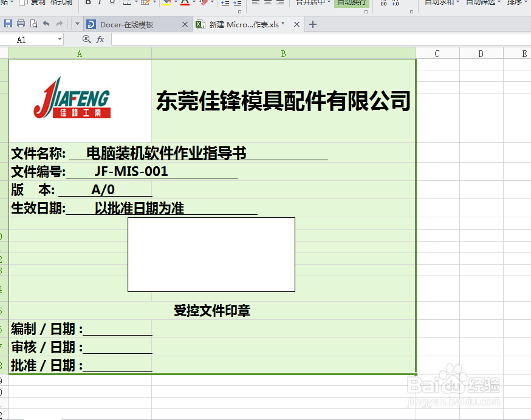Toggle underline U formatting
The image size is (531, 420).
tap(112, 2)
